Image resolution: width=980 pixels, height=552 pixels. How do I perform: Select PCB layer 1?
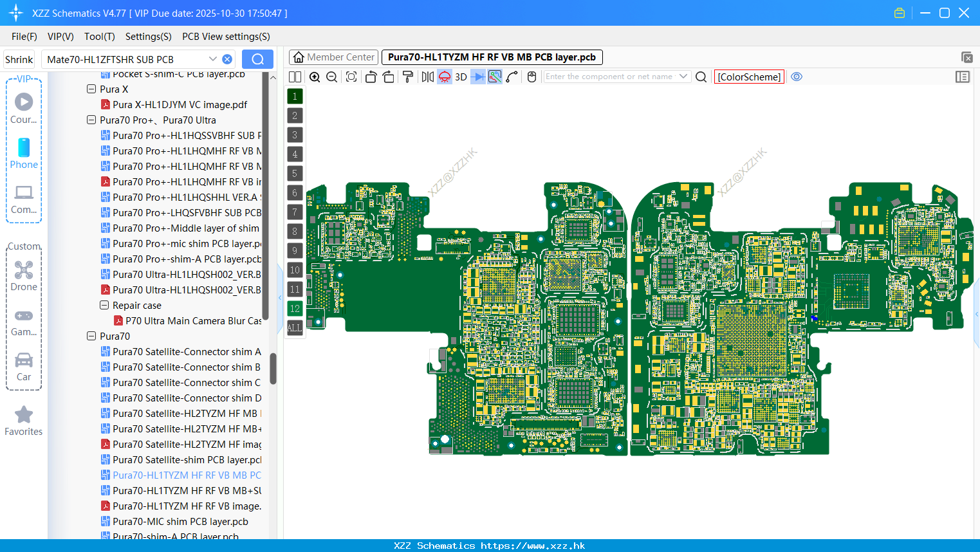pyautogui.click(x=295, y=97)
